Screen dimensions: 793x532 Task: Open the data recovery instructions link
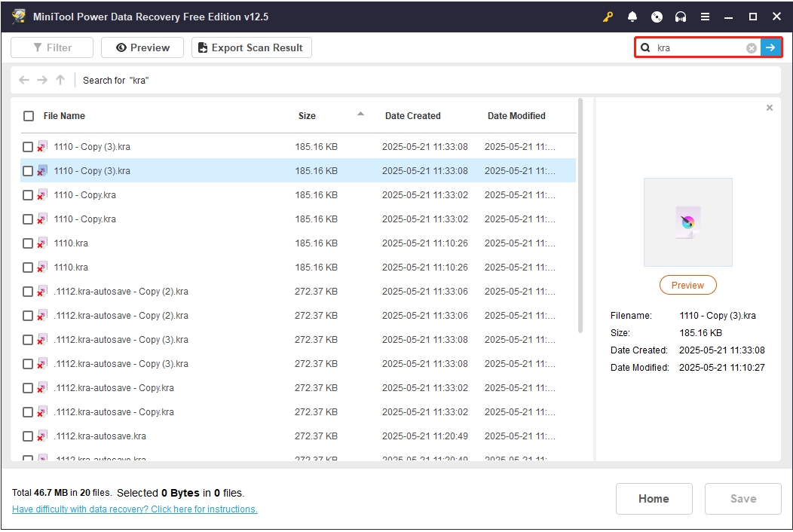click(x=134, y=509)
